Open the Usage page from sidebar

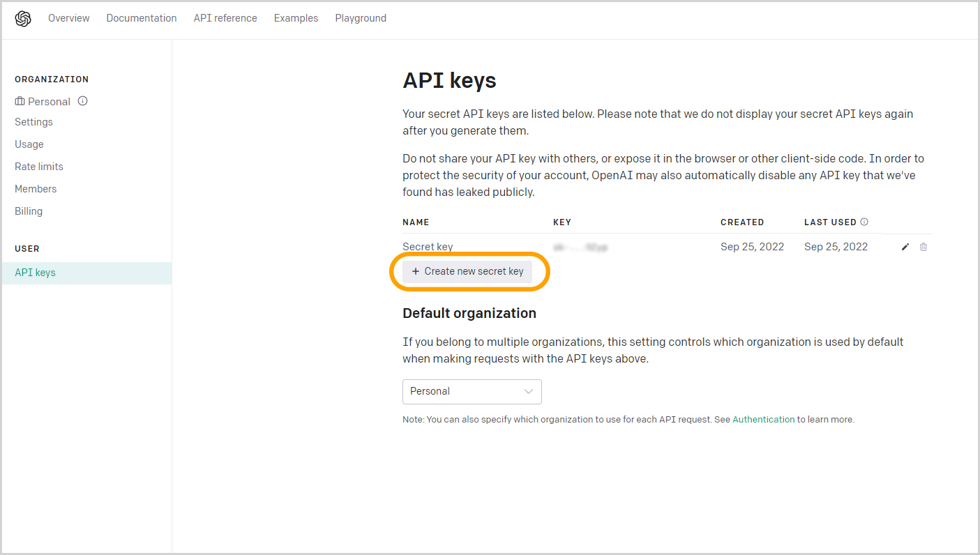click(29, 144)
